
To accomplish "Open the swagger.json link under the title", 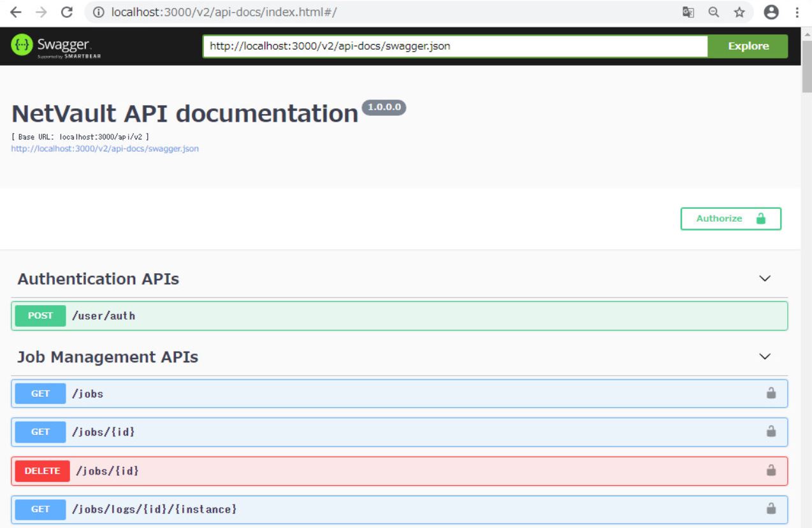I will tap(105, 148).
